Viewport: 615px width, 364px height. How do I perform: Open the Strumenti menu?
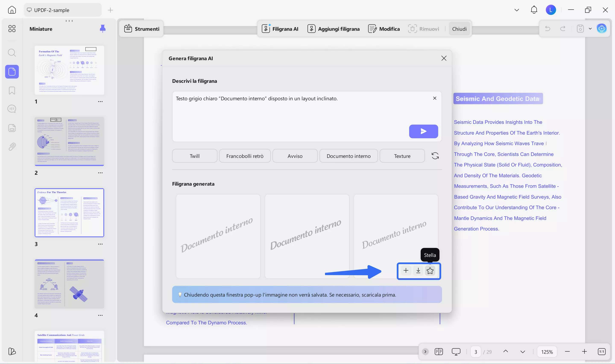pyautogui.click(x=141, y=28)
